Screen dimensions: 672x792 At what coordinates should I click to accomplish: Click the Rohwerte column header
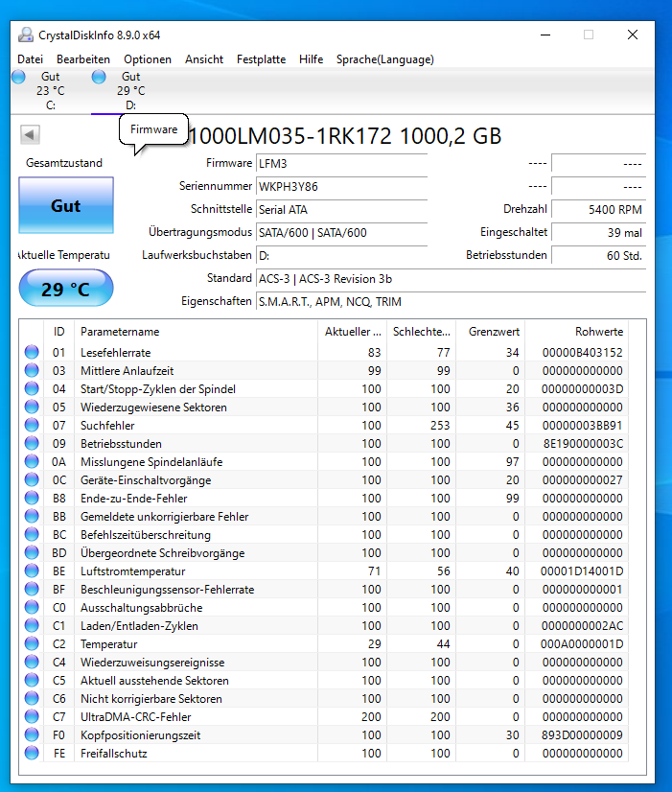tap(577, 332)
